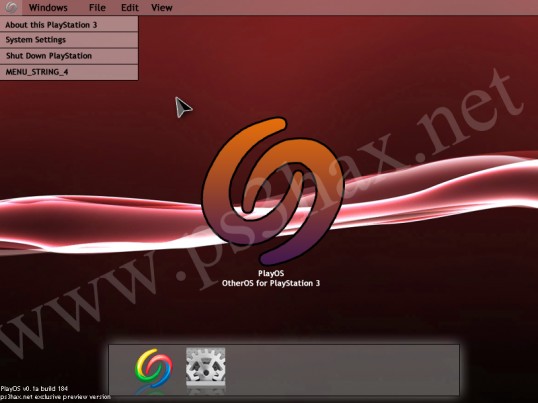538x403 pixels.
Task: Open the View menu
Action: [162, 8]
